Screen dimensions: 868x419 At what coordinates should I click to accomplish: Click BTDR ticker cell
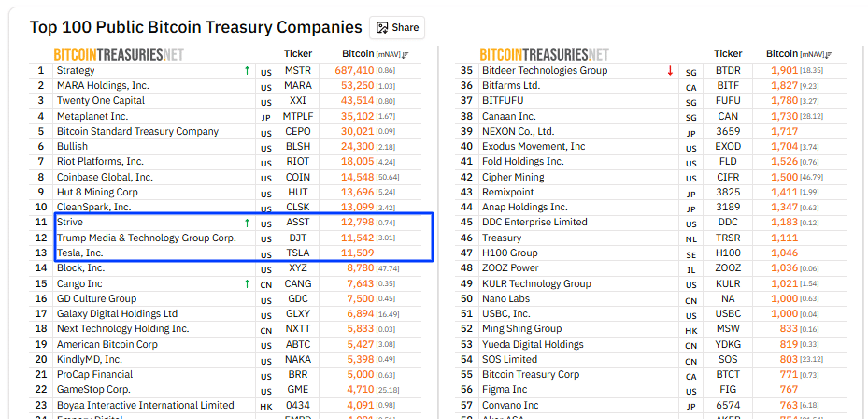pos(728,70)
